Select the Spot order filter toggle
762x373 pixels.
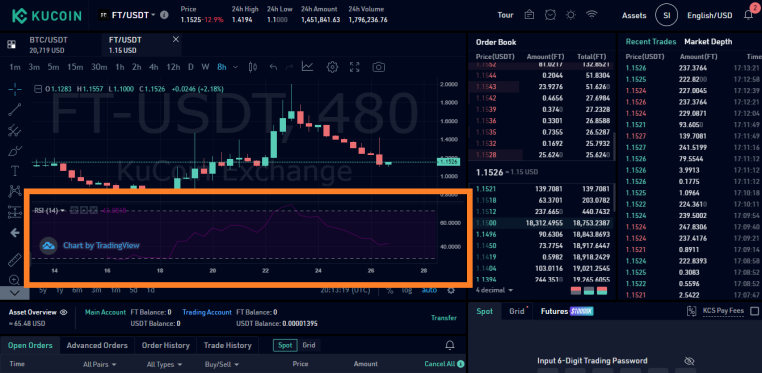(x=284, y=345)
